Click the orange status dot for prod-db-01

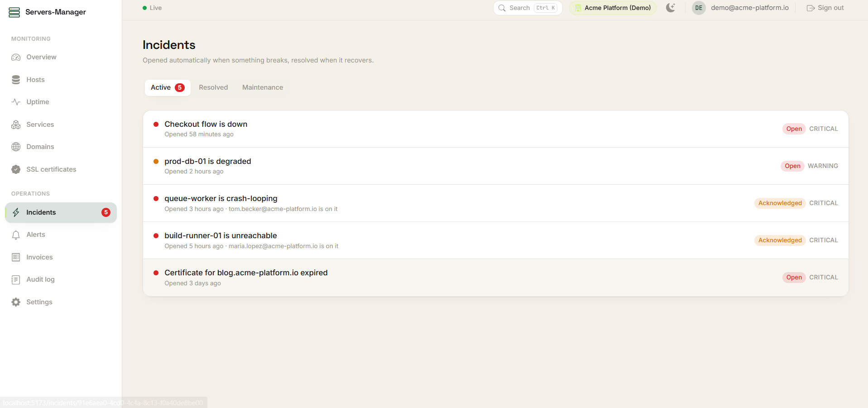(156, 161)
